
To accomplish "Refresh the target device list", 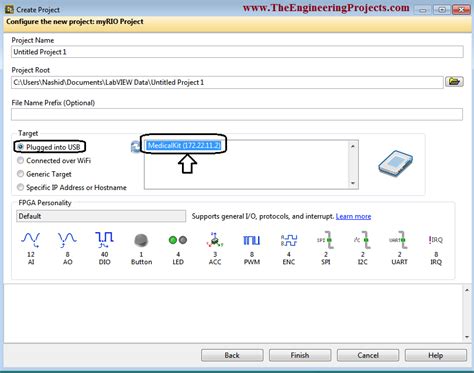I will click(x=136, y=147).
